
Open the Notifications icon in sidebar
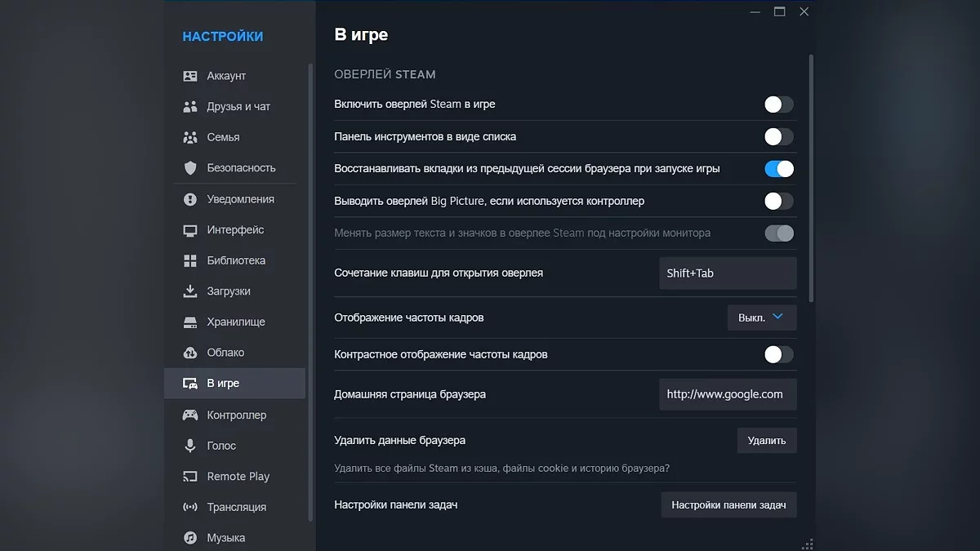[x=190, y=199]
